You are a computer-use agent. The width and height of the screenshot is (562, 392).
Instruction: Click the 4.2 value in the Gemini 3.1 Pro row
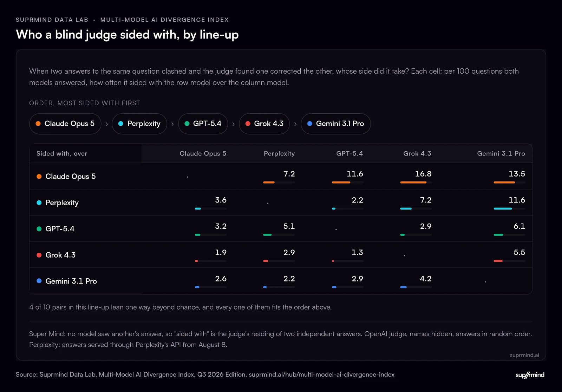click(426, 279)
